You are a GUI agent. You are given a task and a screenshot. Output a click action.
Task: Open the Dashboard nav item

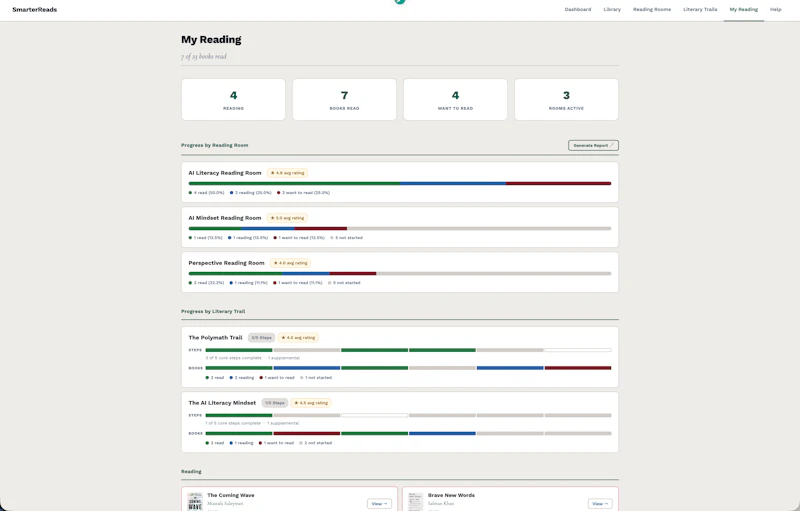click(x=578, y=9)
